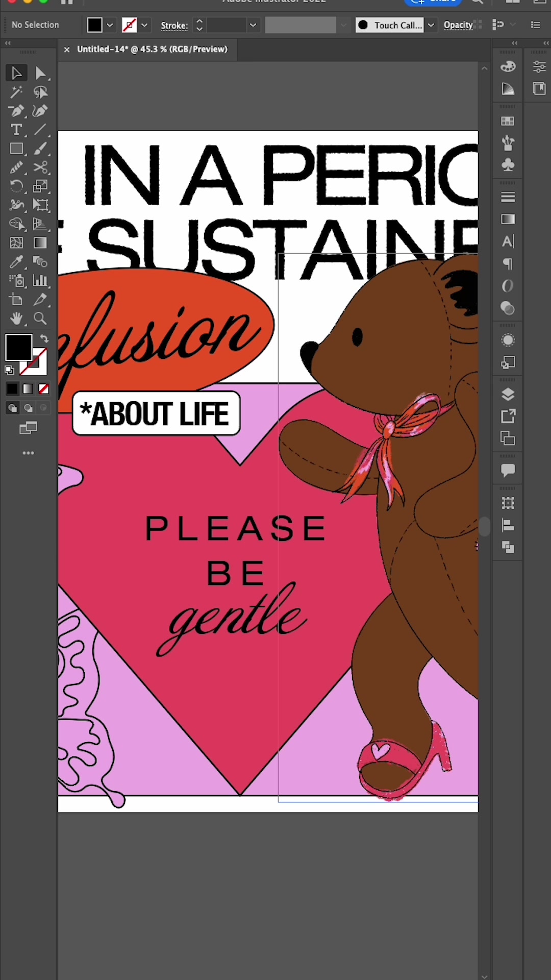
Task: Activate the Eyedropper tool
Action: [x=16, y=262]
